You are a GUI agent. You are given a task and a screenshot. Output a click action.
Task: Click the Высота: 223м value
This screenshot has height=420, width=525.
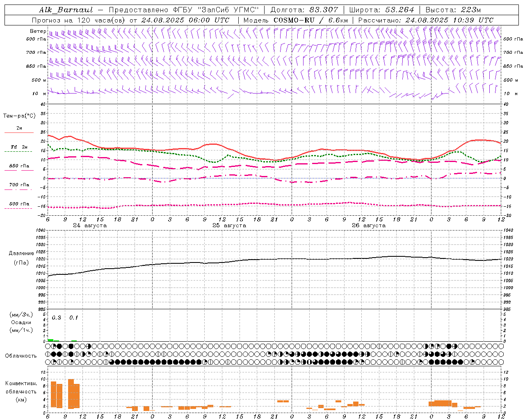(453, 10)
